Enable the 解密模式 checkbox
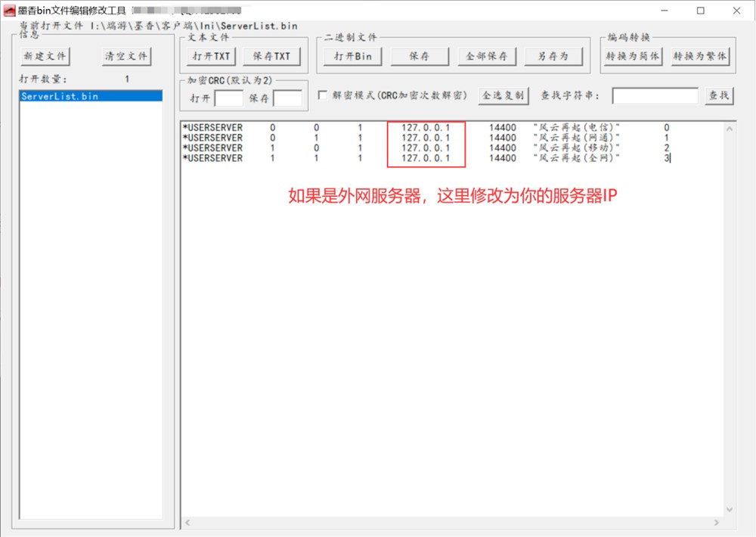The height and width of the screenshot is (537, 756). [323, 95]
